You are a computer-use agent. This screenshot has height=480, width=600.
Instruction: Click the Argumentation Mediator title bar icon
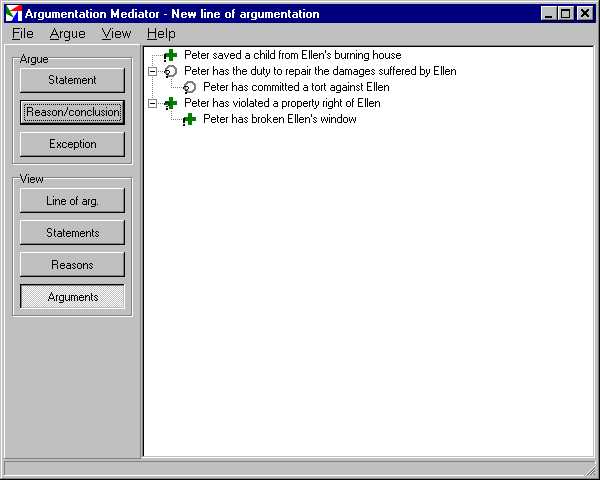(13, 14)
